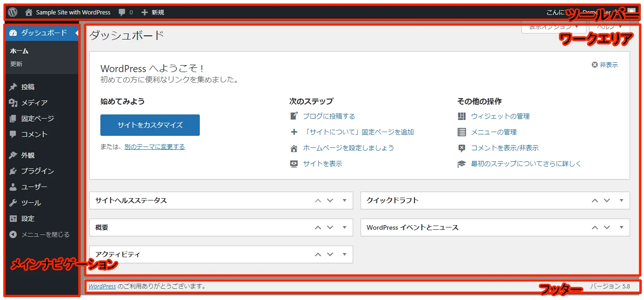Click the media icon next to メディア
644x300 pixels.
(13, 103)
